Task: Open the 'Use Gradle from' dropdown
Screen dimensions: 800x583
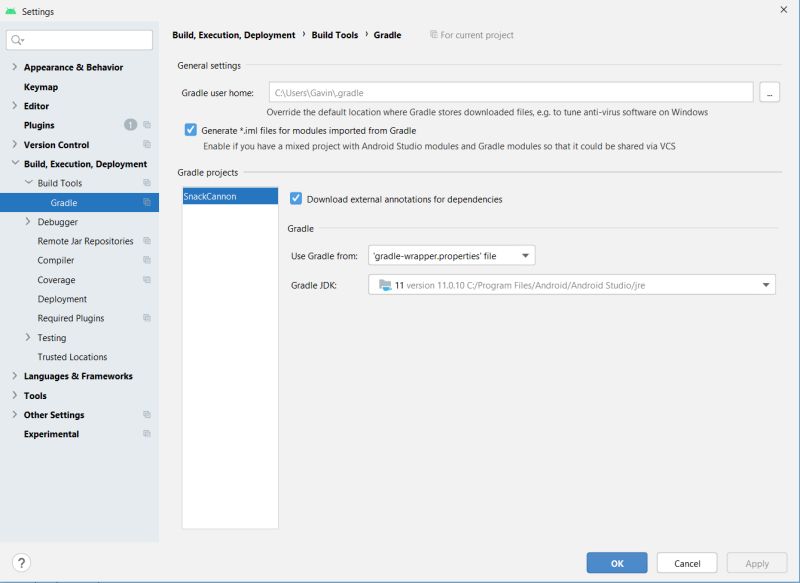Action: point(525,255)
